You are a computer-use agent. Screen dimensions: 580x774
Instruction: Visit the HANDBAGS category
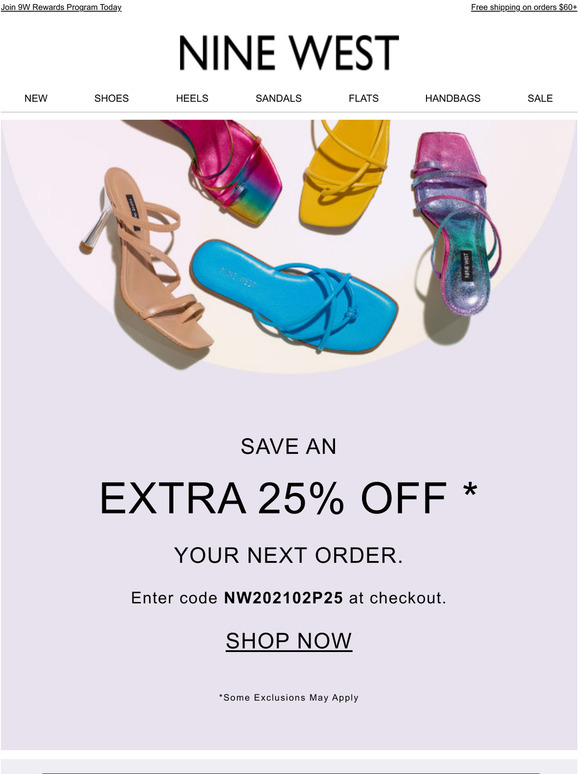pyautogui.click(x=453, y=98)
